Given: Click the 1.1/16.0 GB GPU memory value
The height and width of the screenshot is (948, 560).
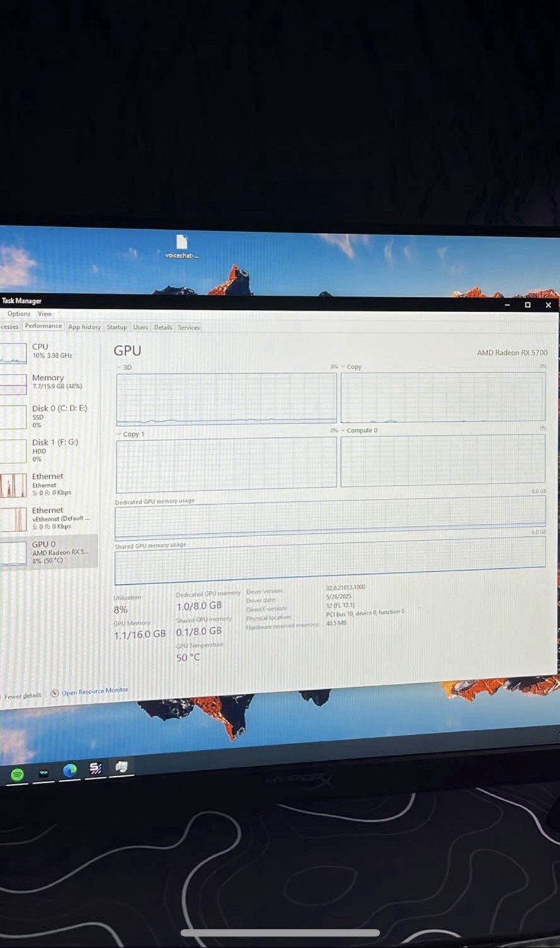Looking at the screenshot, I should 140,634.
